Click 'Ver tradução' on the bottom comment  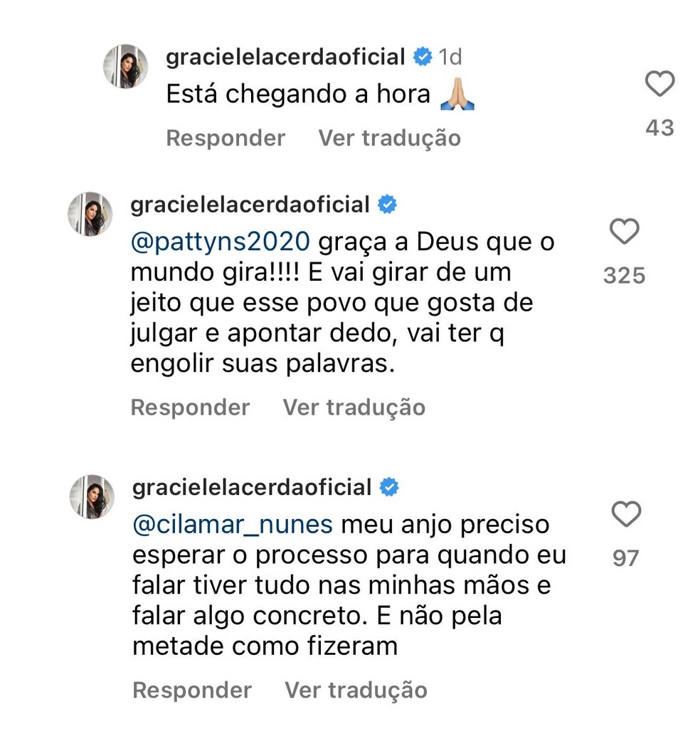[356, 690]
